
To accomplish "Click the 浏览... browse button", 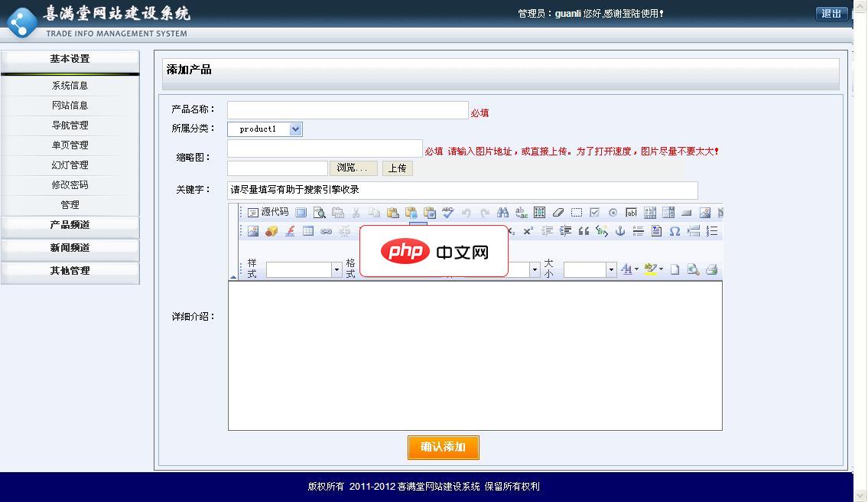I will 354,168.
